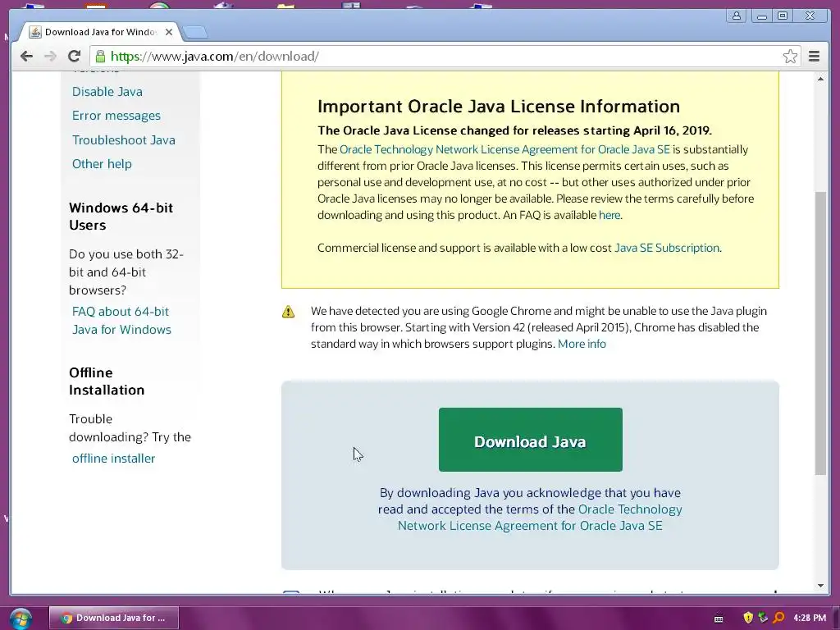Maximize the Chrome window

[783, 16]
